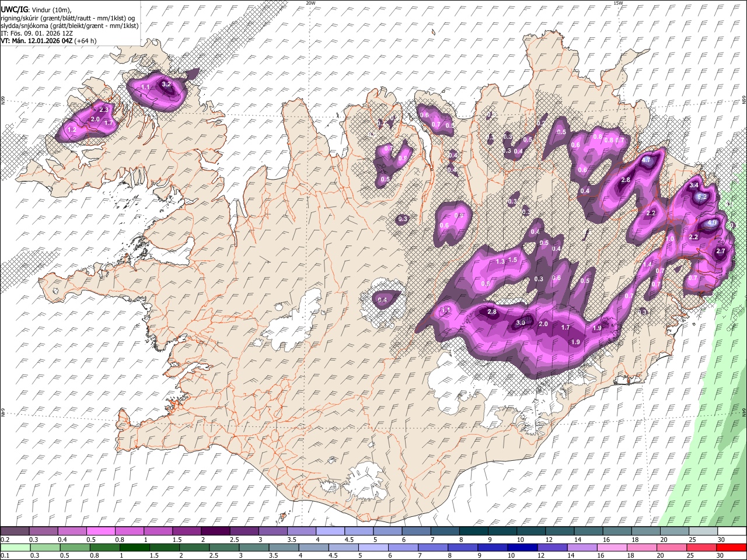Click the '0.1' label starting the lower legend
This screenshot has height=560, width=747.
tap(5, 555)
